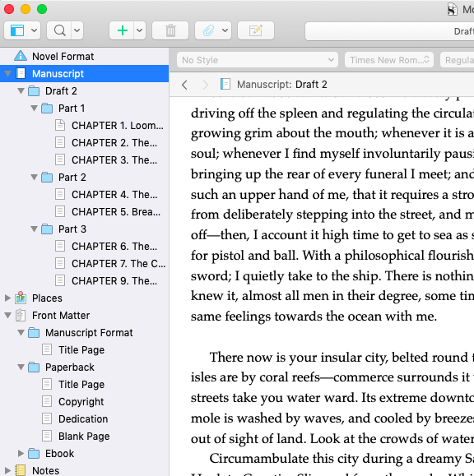Click the CHAPTER 1 document icon
This screenshot has height=476, width=474.
click(x=60, y=125)
